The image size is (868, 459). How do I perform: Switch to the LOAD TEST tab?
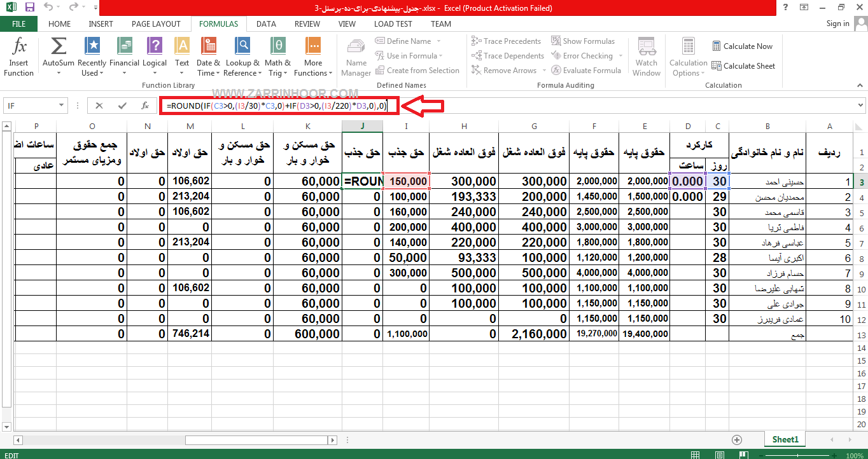coord(393,24)
